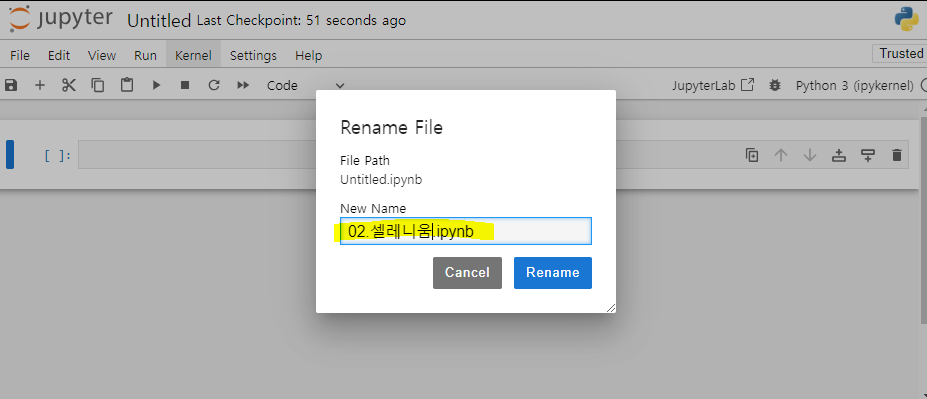Restart and run all with fast-forward icon
The width and height of the screenshot is (927, 399).
click(x=243, y=86)
